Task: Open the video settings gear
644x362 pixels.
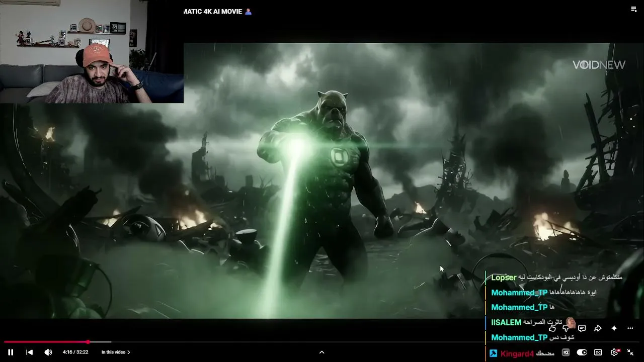Action: coord(614,352)
